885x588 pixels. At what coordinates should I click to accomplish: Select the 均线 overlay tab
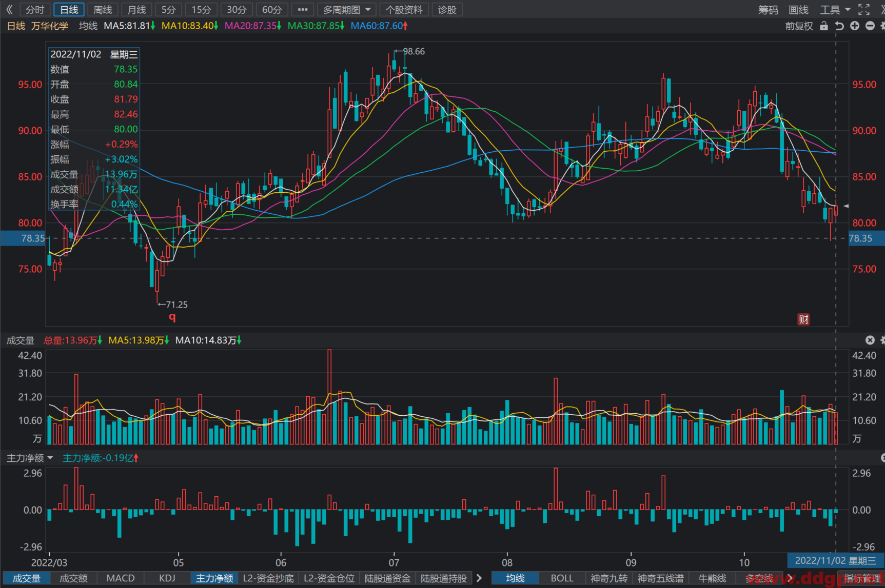515,578
